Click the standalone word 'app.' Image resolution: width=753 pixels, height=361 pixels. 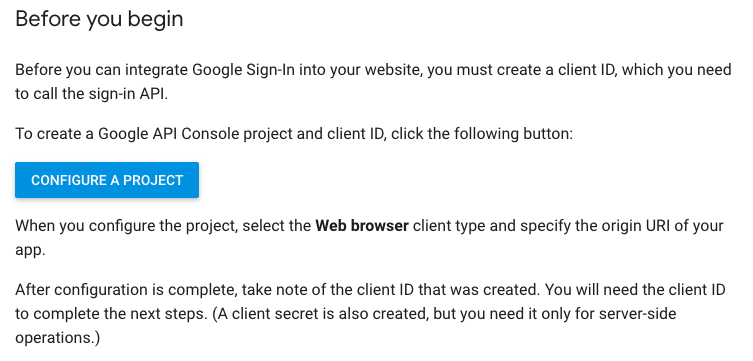[30, 251]
